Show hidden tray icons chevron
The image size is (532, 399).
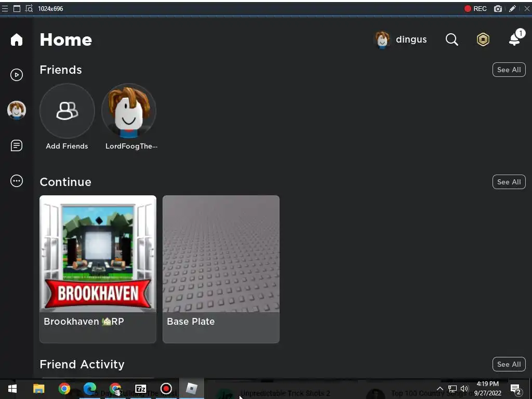click(x=440, y=389)
